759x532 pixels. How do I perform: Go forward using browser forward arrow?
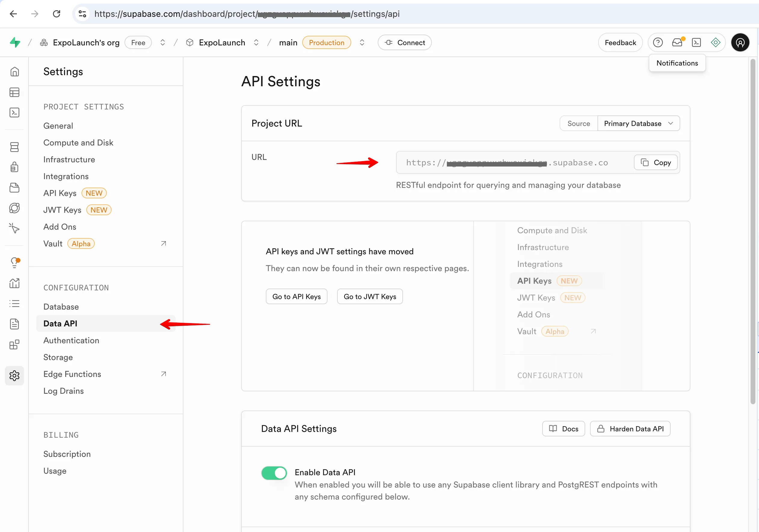coord(35,14)
